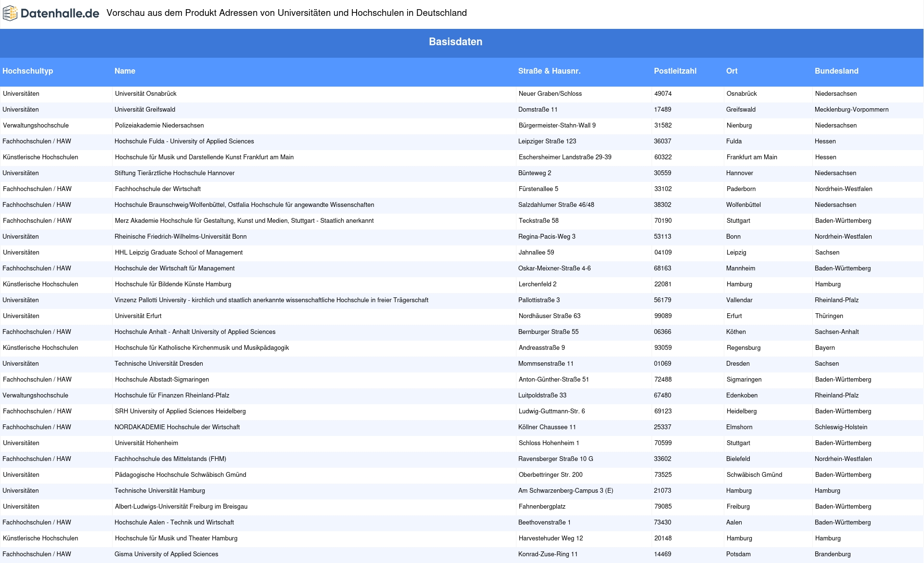Screen dimensions: 924x563
Task: Click Technische Universität Hamburg
Action: 160,490
